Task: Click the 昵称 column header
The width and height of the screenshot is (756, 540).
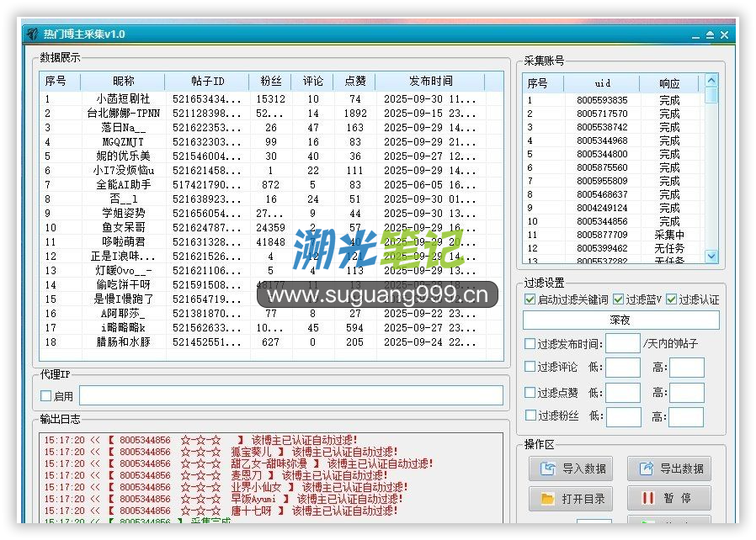Action: coord(123,82)
